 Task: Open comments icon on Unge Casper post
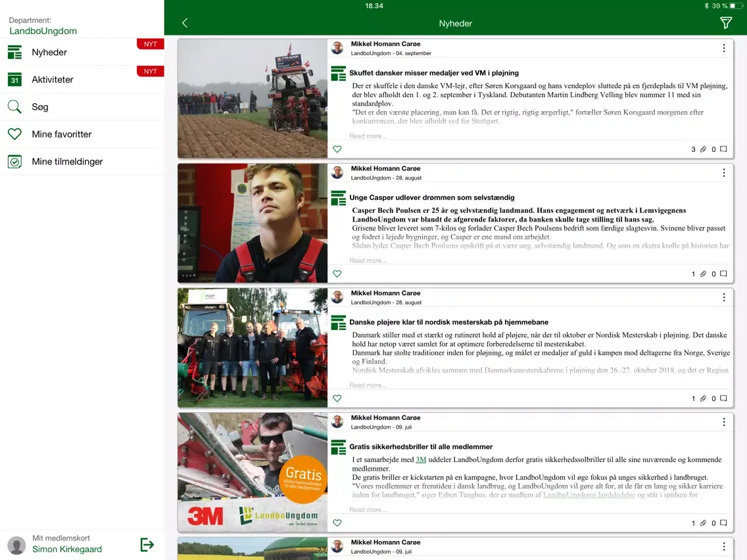click(x=723, y=274)
